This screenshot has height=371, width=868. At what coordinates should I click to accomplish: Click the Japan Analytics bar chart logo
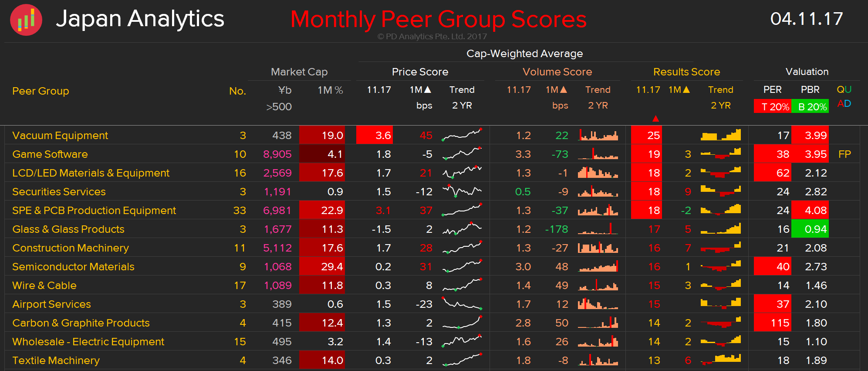pyautogui.click(x=26, y=20)
